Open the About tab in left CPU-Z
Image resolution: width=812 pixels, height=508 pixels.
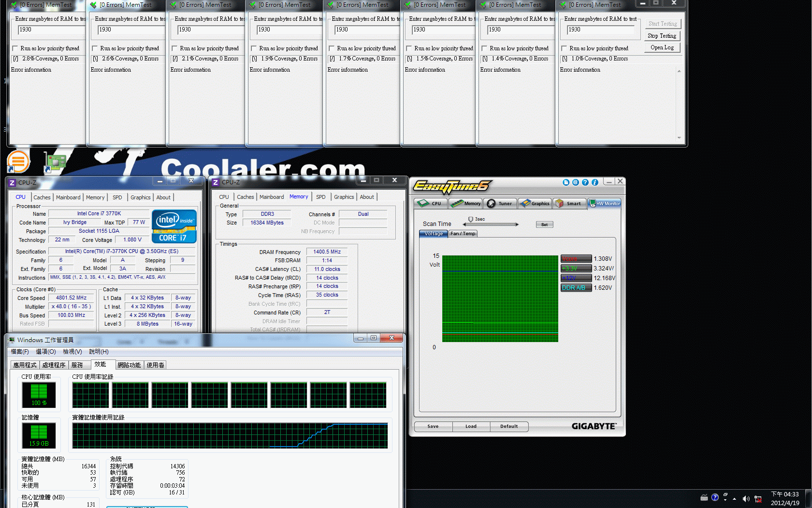click(163, 197)
